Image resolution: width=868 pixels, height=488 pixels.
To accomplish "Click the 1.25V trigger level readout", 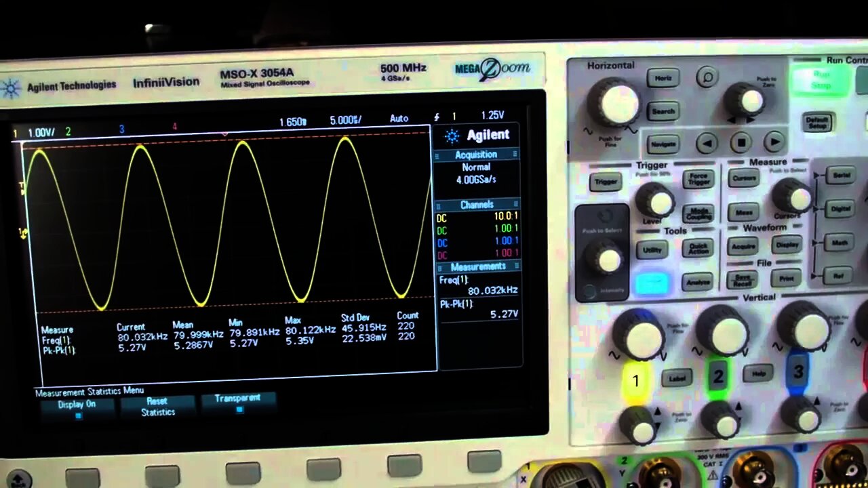I will point(492,116).
